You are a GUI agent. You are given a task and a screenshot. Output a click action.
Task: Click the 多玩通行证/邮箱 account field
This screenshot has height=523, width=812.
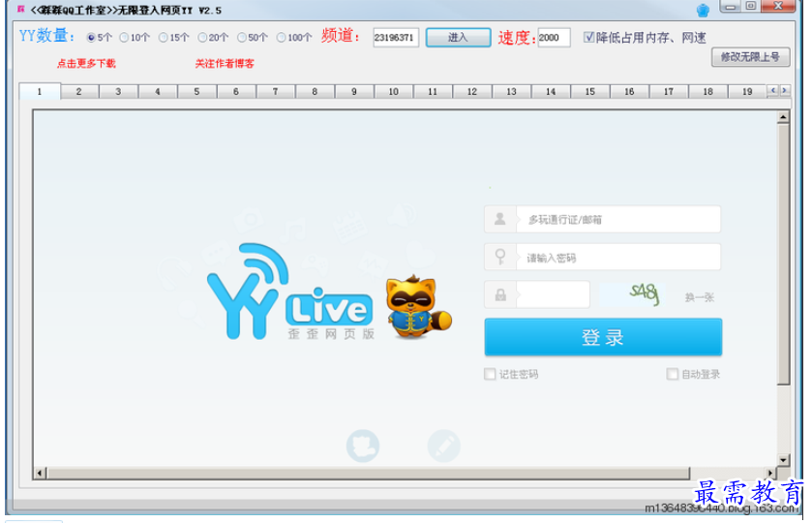pyautogui.click(x=618, y=219)
